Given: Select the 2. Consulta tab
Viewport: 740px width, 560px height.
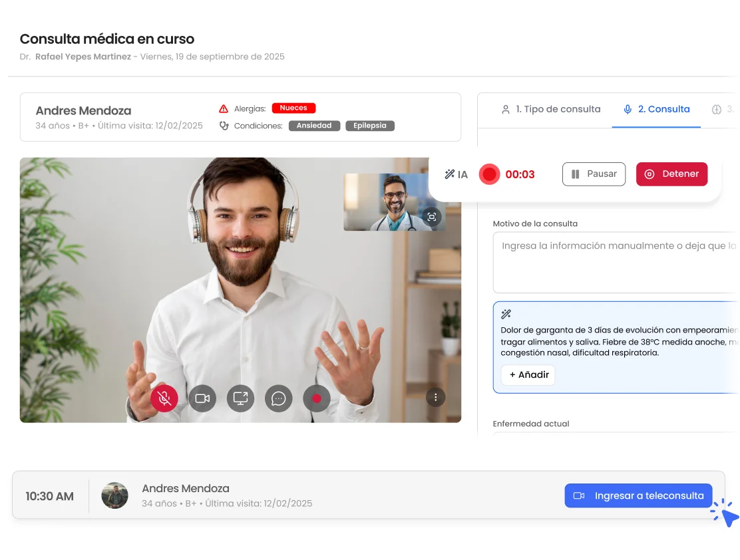Looking at the screenshot, I should tap(656, 109).
